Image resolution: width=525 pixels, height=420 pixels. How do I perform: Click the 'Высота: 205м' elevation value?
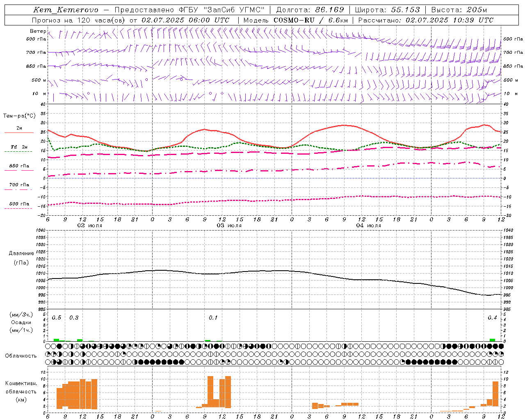click(x=459, y=10)
